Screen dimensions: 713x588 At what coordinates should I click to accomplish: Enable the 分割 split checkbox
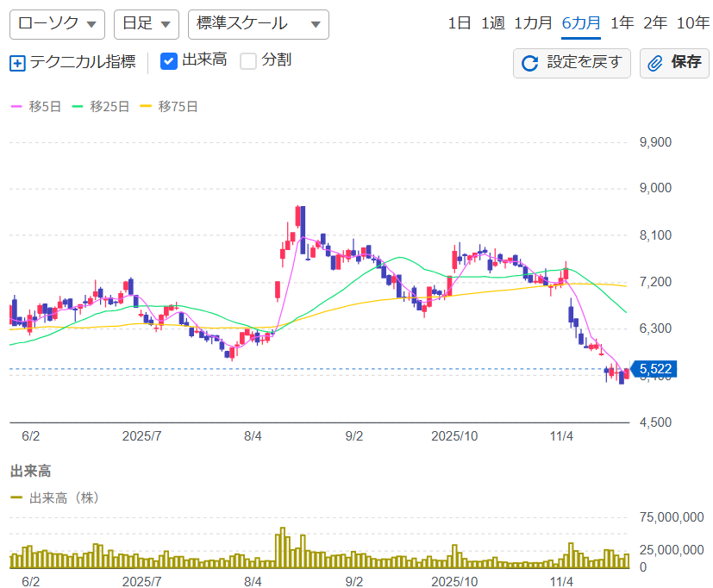click(x=248, y=61)
